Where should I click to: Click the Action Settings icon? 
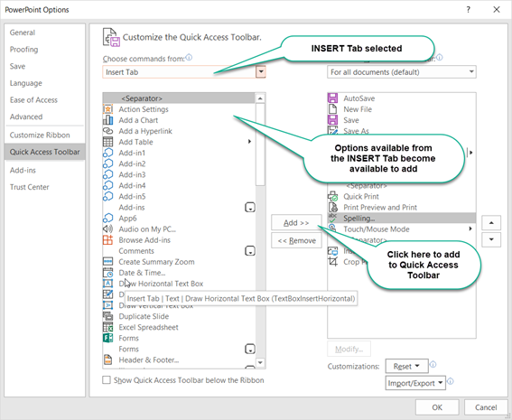pyautogui.click(x=107, y=109)
